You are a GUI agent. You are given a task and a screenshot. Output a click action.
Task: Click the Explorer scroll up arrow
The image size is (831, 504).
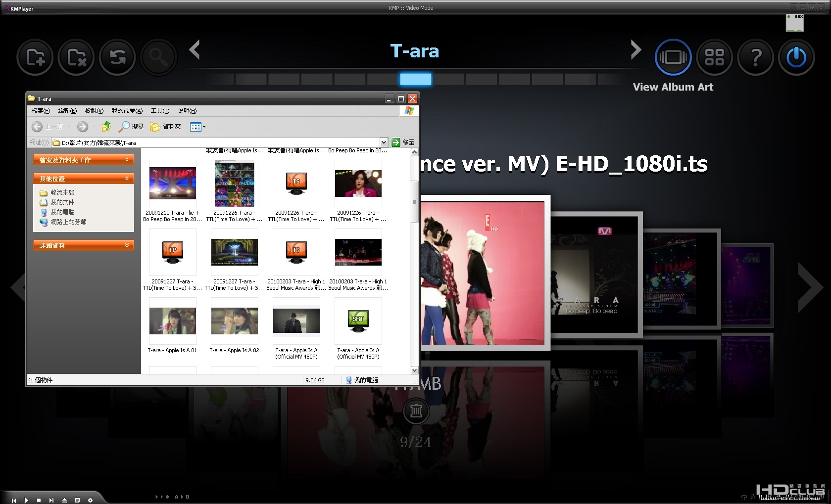(414, 152)
